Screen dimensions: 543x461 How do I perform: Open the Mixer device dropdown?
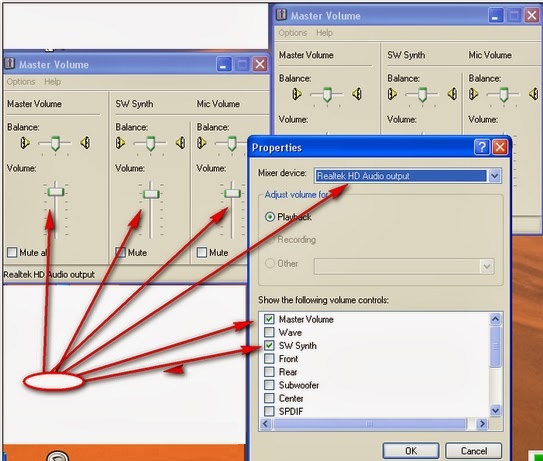click(495, 176)
